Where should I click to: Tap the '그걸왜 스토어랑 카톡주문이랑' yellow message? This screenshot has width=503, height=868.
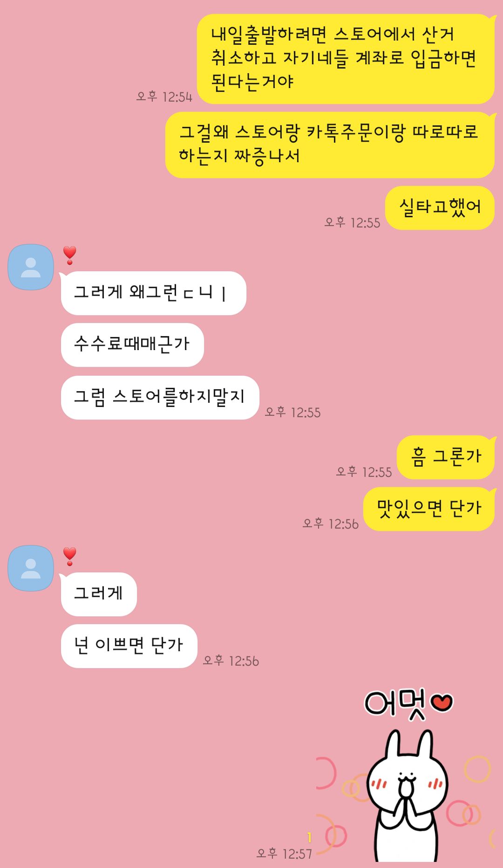330,145
